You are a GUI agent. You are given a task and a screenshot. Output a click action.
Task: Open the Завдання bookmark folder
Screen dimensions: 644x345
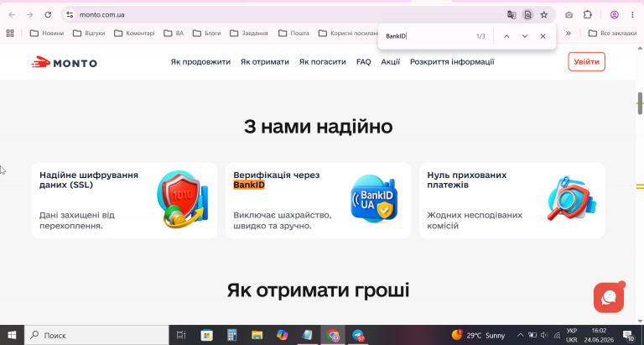click(x=249, y=34)
